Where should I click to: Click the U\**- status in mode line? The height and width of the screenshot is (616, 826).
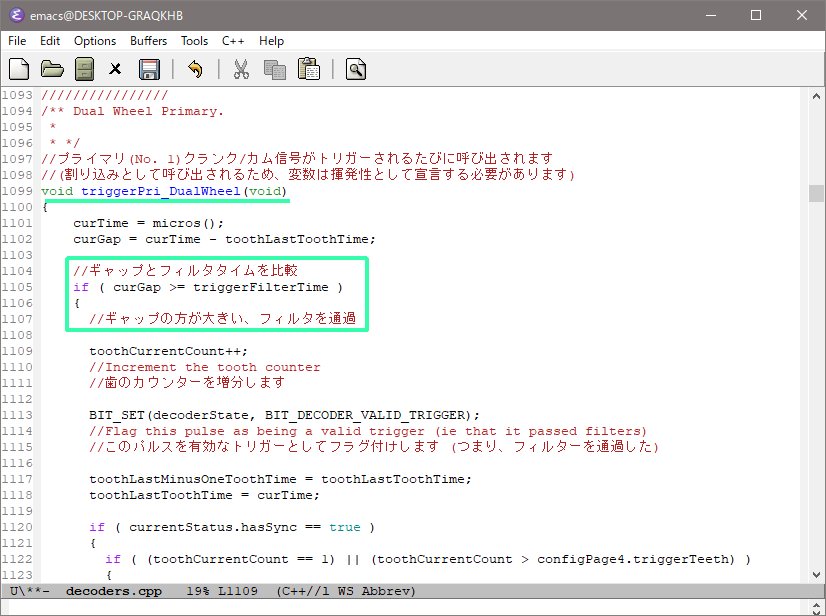(x=30, y=591)
